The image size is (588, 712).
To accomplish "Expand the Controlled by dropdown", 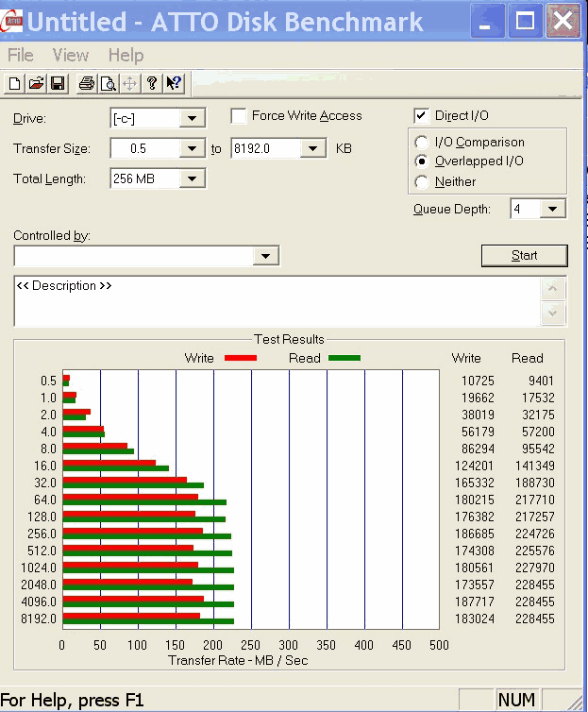I will coord(267,256).
